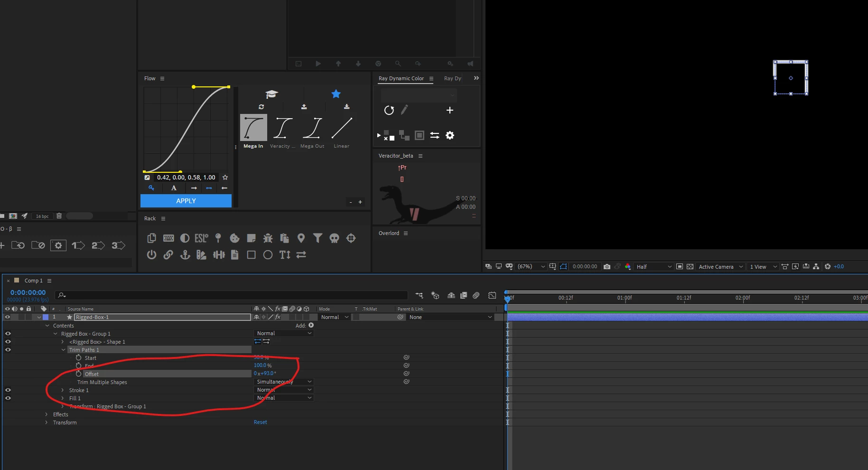Click the Rack anchor icon
The width and height of the screenshot is (868, 470).
185,255
